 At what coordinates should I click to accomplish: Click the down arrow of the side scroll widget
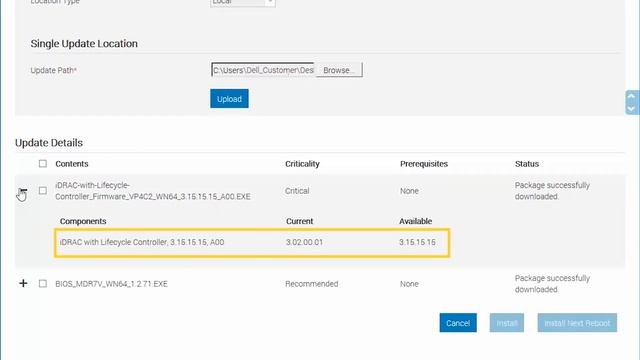pyautogui.click(x=631, y=109)
